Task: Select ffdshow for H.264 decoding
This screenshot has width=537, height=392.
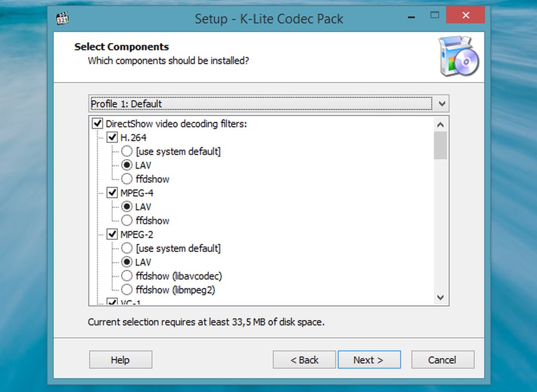Action: (127, 179)
